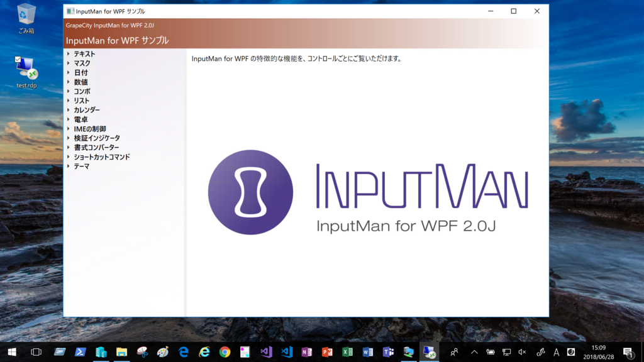The height and width of the screenshot is (362, 644).
Task: Launch Google Chrome from the taskbar
Action: pos(225,352)
